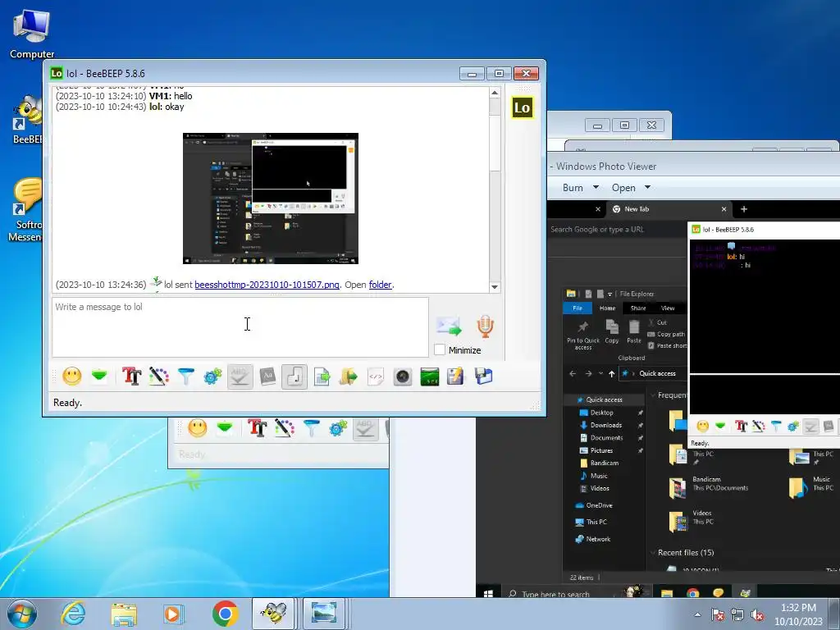This screenshot has width=840, height=630.
Task: Click the send folder icon with green arrow
Action: coord(348,376)
